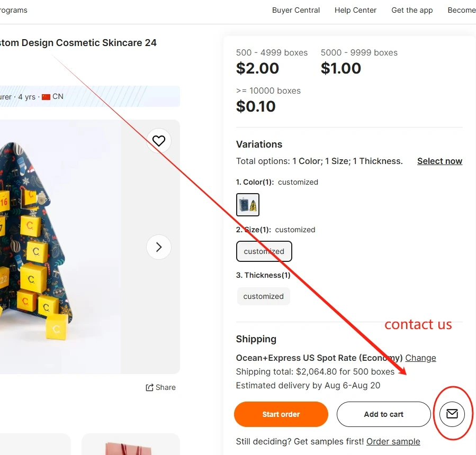Click the China flag country icon

[46, 97]
